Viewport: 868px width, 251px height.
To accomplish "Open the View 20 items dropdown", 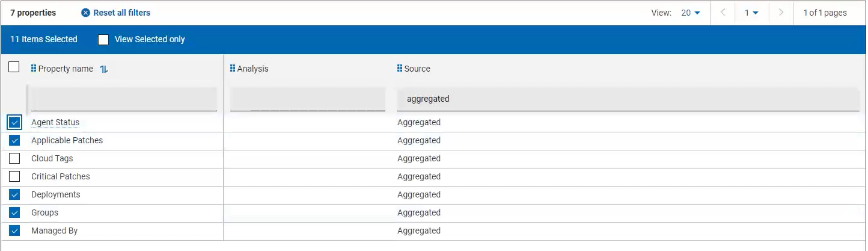I will [691, 13].
